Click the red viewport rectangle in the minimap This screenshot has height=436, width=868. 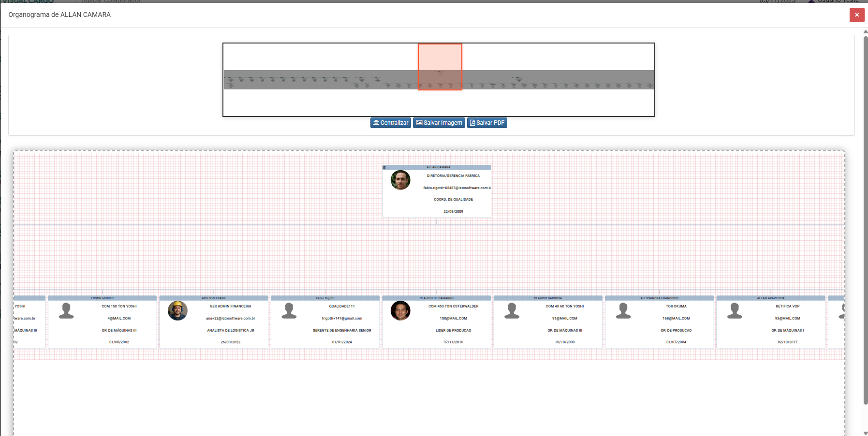[440, 66]
